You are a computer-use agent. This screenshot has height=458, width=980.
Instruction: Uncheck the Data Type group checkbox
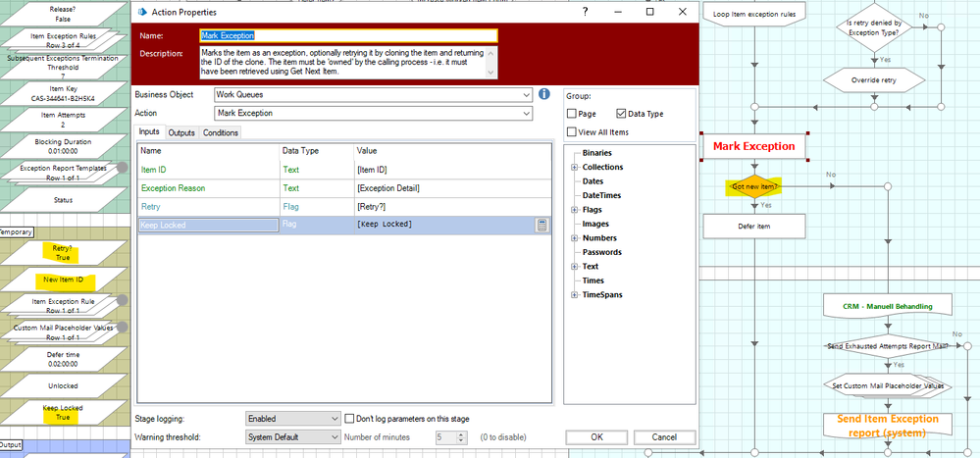click(619, 114)
